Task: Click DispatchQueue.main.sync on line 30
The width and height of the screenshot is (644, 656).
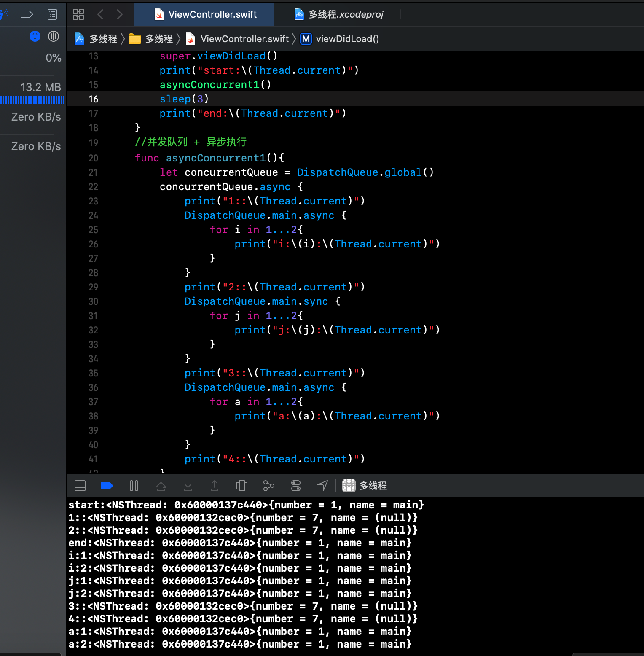Action: [x=256, y=301]
